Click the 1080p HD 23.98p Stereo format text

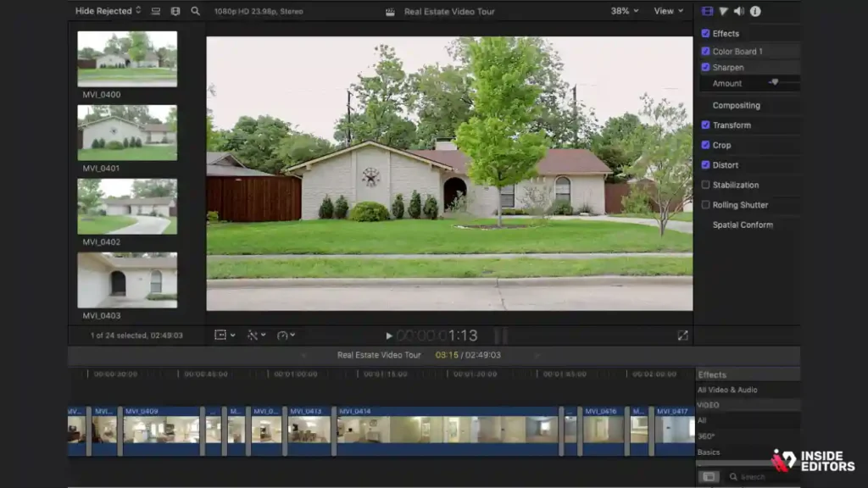coord(259,11)
